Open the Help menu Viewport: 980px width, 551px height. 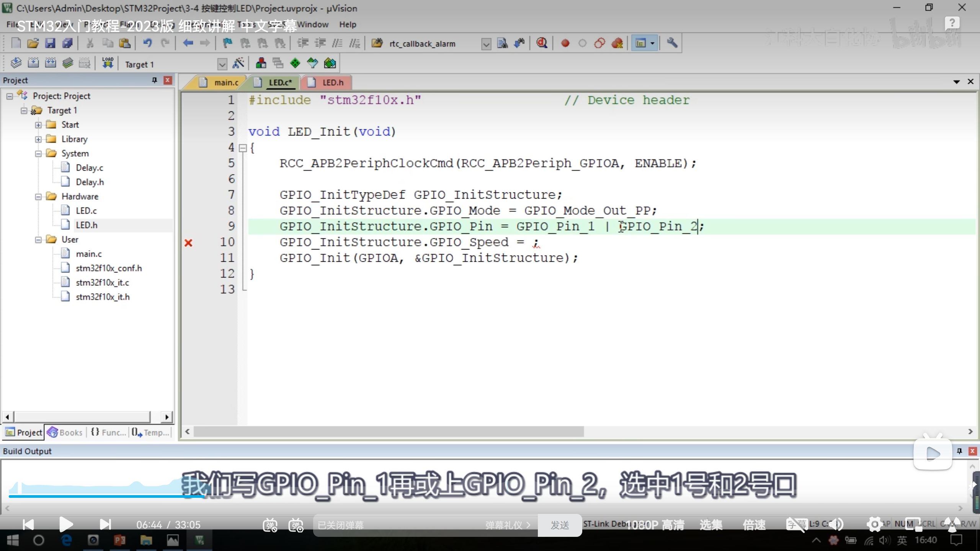click(x=347, y=24)
